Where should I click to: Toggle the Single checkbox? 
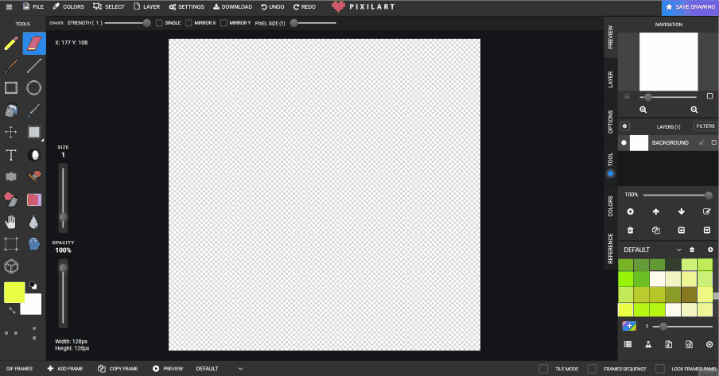click(x=159, y=23)
